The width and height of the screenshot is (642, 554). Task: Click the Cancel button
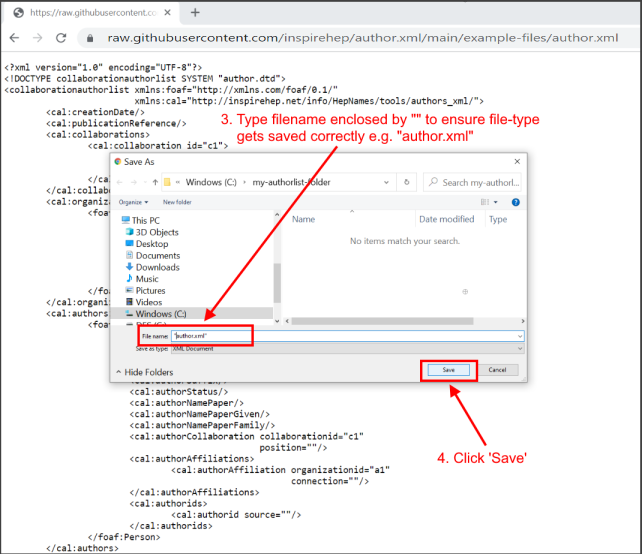coord(497,370)
